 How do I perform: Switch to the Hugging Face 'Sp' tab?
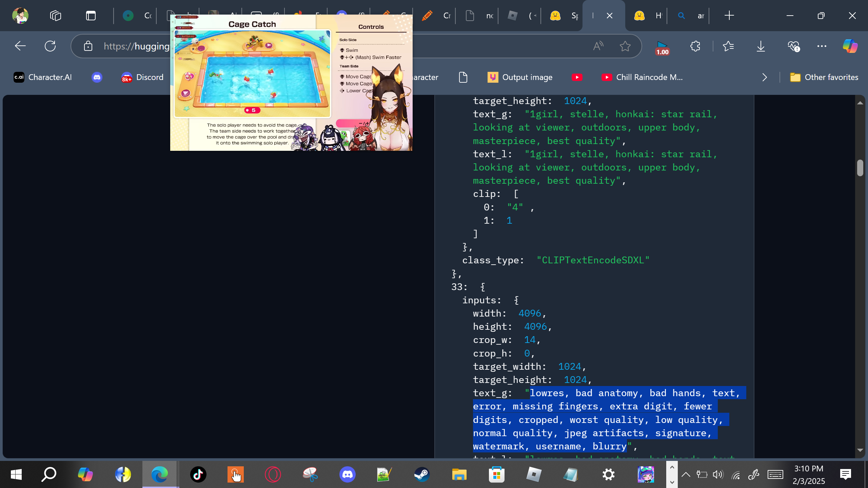click(563, 16)
